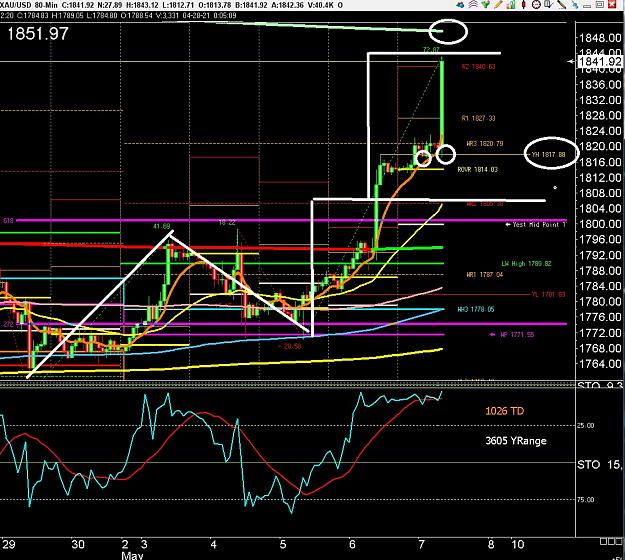625x560 pixels.
Task: Click the 29 date on time axis
Action: [x=8, y=544]
